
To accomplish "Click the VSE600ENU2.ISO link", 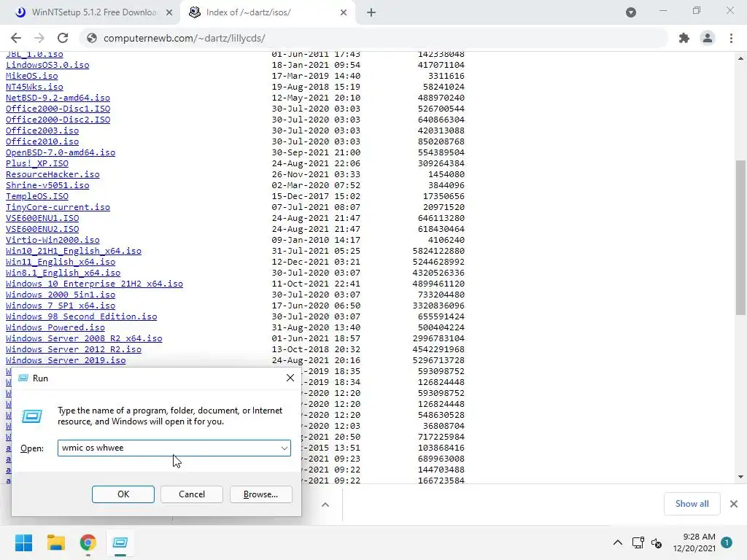I will (x=42, y=229).
